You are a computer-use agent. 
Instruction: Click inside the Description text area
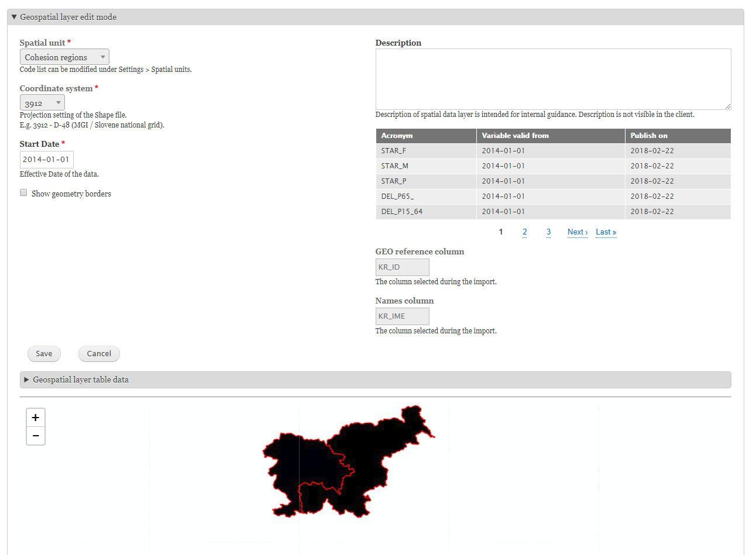coord(553,79)
